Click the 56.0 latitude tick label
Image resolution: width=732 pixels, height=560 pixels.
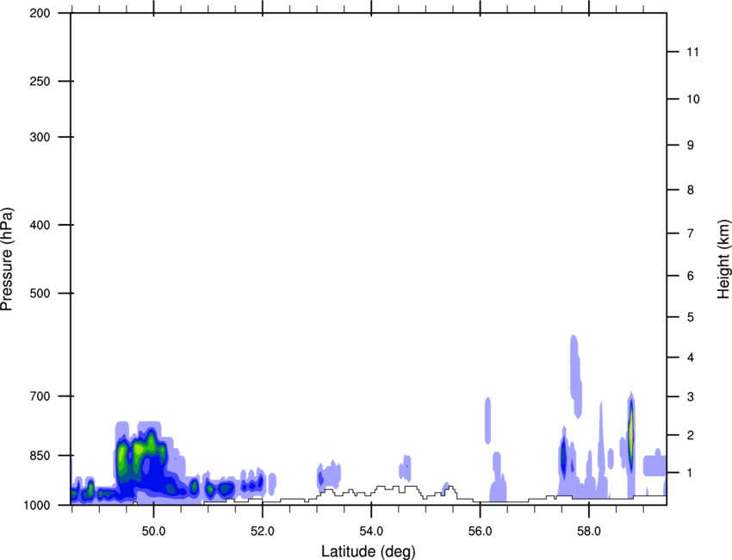point(481,532)
